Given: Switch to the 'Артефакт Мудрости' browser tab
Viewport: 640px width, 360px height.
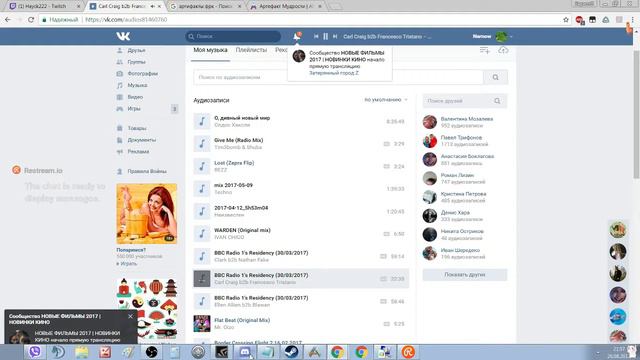Looking at the screenshot, I should tap(286, 6).
